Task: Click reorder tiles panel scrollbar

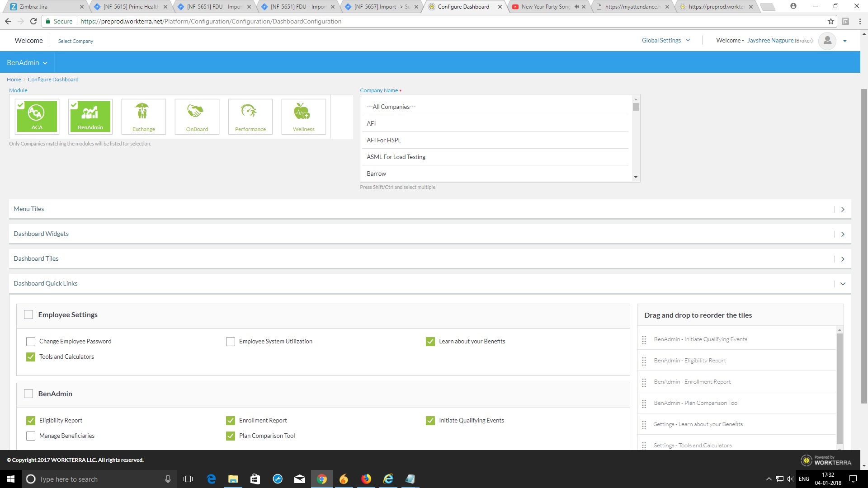Action: coord(840,389)
